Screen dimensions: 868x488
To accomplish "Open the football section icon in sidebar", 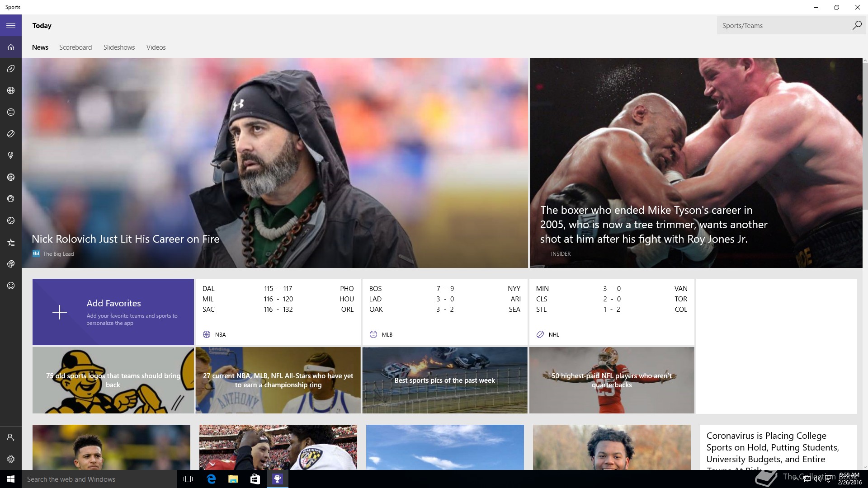I will click(x=11, y=69).
